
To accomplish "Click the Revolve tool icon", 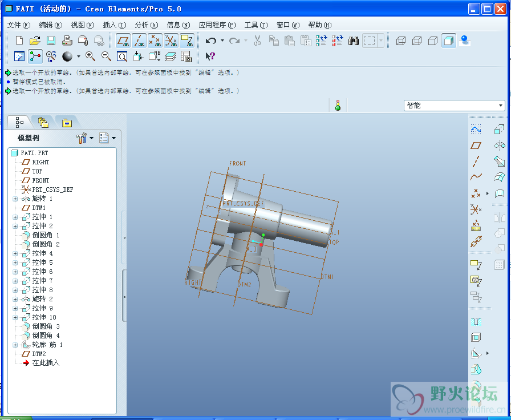I will [x=500, y=145].
